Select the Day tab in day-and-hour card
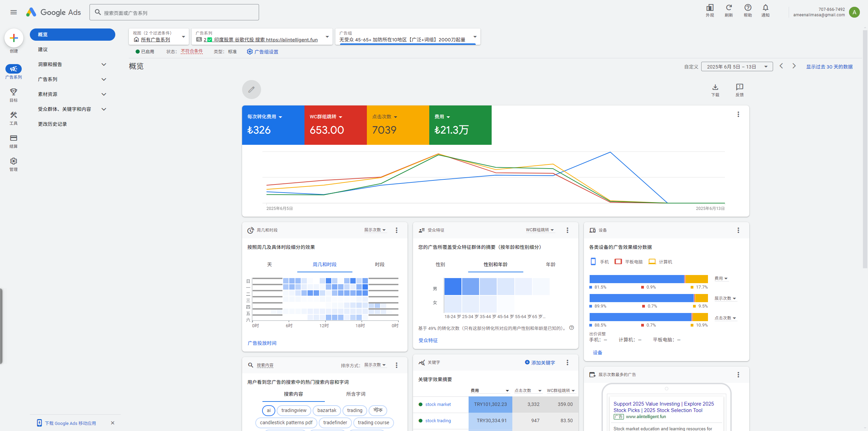 [x=269, y=265]
